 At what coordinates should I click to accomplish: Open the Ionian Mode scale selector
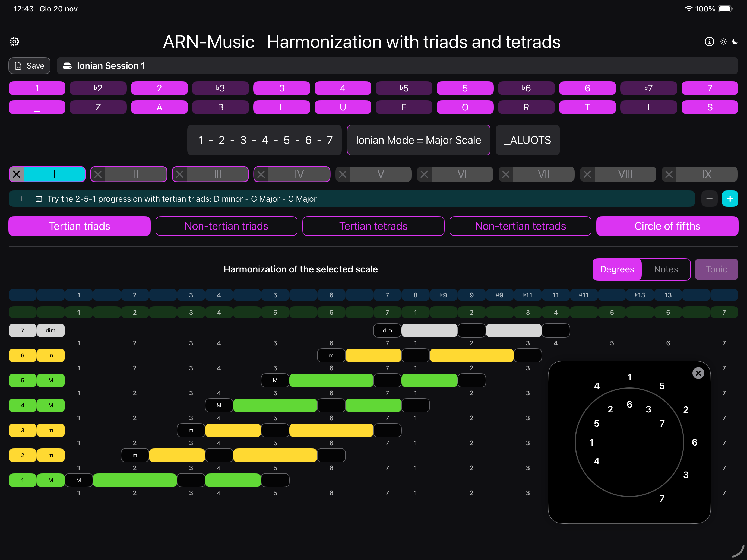click(418, 140)
